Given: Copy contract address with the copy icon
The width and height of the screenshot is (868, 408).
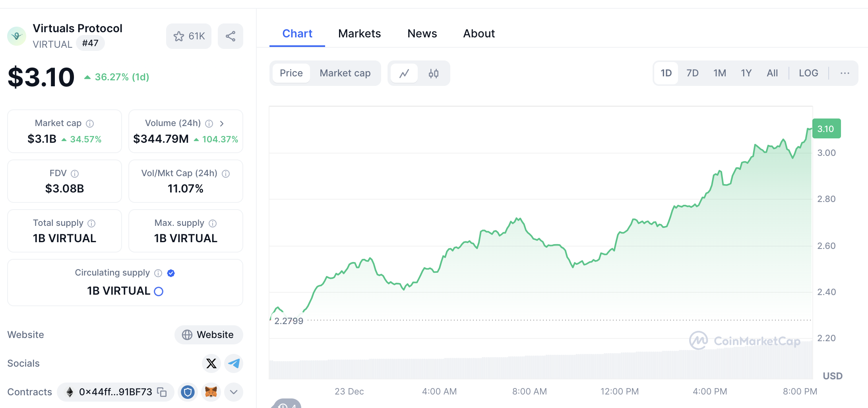Looking at the screenshot, I should coord(162,392).
